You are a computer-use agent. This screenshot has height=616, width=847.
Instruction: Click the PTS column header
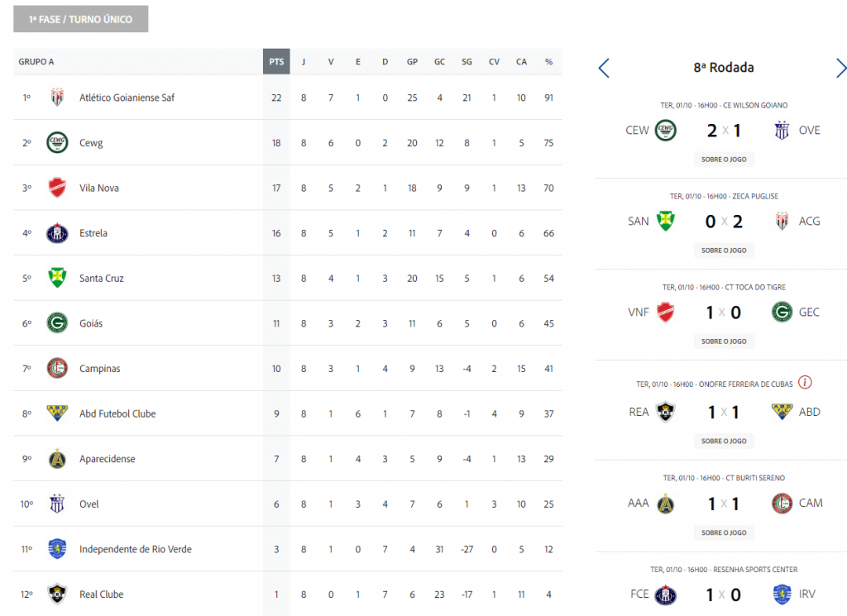276,62
